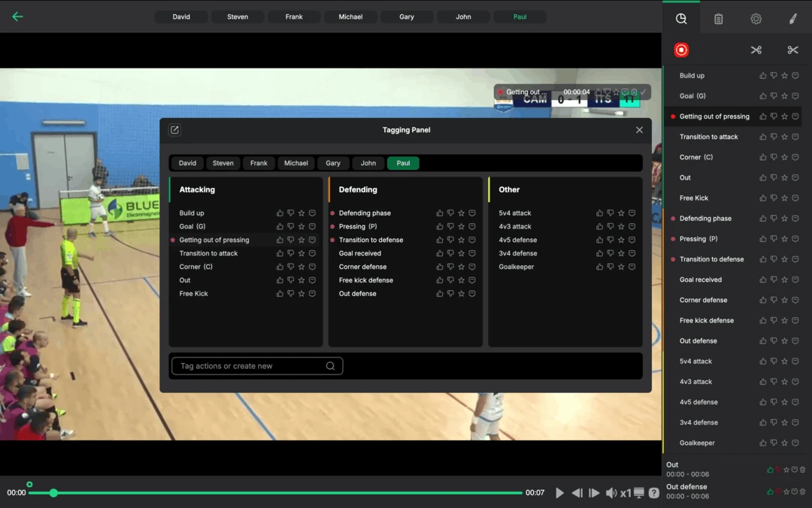Open help via question mark icon
The image size is (812, 508).
(654, 492)
